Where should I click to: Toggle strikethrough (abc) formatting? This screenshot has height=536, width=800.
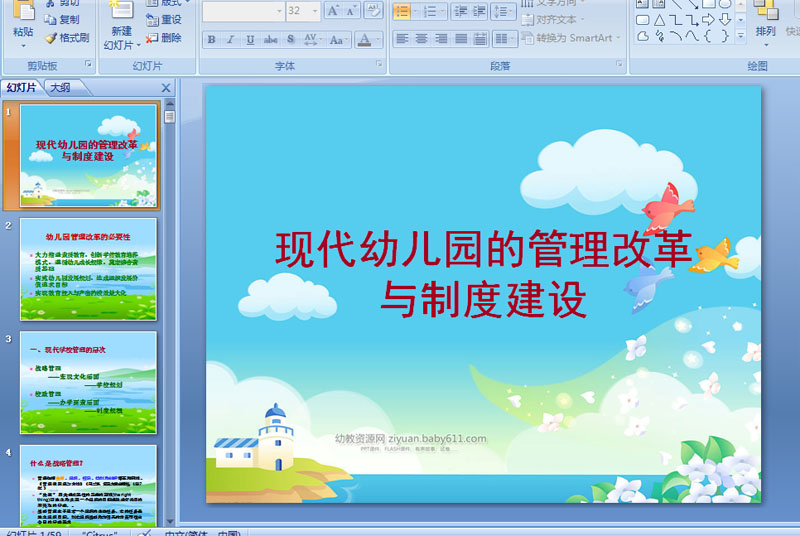coord(270,39)
